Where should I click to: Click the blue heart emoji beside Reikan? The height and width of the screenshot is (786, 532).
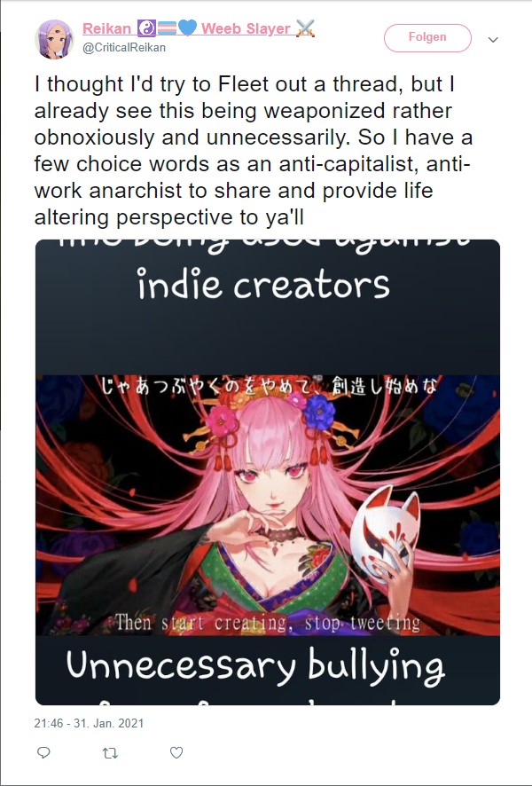pos(187,28)
